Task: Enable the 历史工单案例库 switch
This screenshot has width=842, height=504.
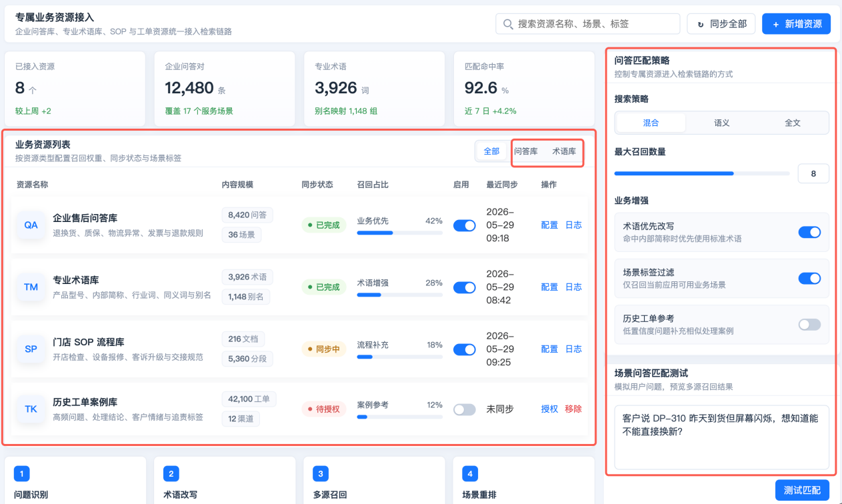Action: [464, 409]
